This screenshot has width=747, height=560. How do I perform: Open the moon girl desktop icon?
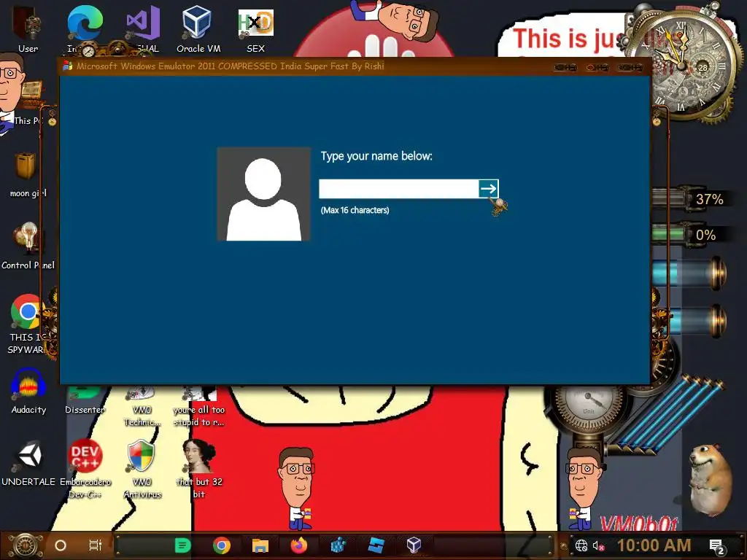coord(28,174)
